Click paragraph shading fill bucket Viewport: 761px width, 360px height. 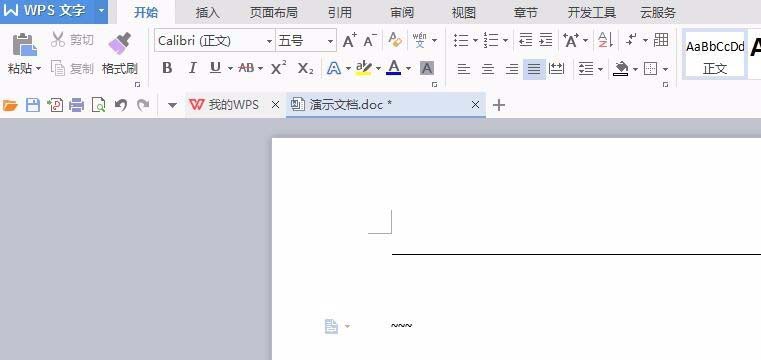[x=621, y=69]
